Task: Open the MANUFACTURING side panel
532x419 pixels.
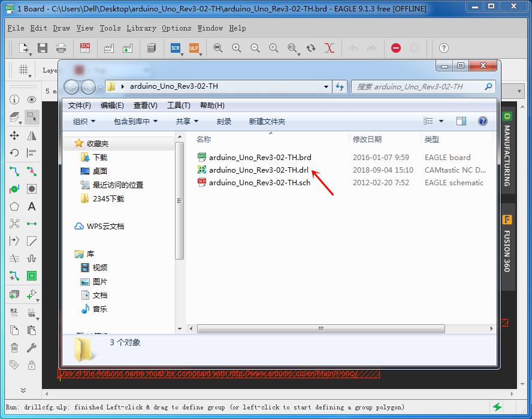Action: point(507,152)
